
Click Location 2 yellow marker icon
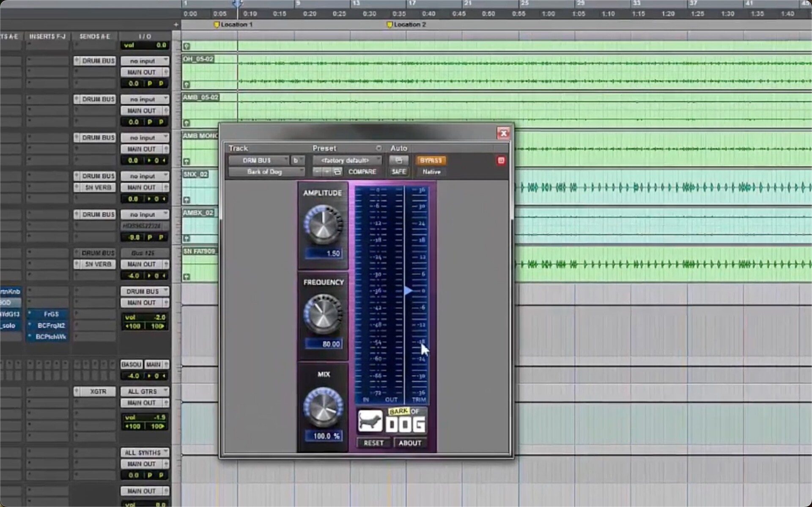pyautogui.click(x=390, y=25)
